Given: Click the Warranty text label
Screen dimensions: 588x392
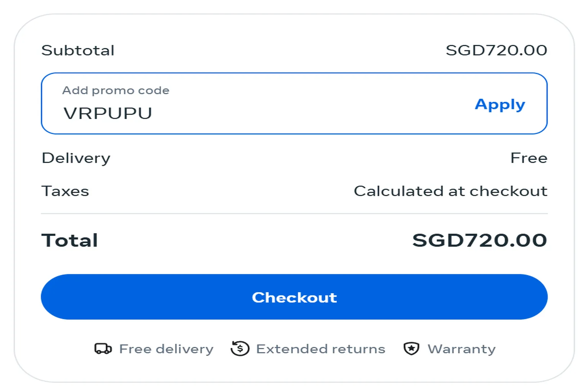Looking at the screenshot, I should pyautogui.click(x=462, y=349).
